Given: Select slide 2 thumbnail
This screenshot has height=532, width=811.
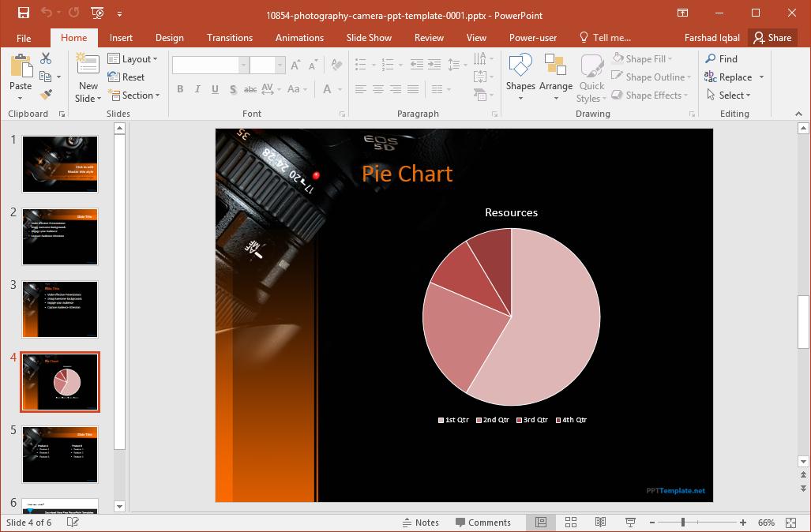Looking at the screenshot, I should point(60,237).
